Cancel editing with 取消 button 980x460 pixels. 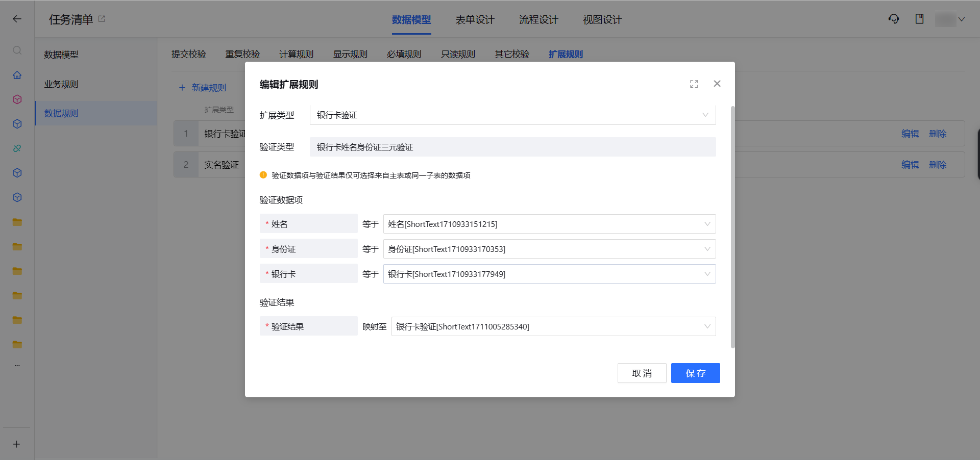642,373
